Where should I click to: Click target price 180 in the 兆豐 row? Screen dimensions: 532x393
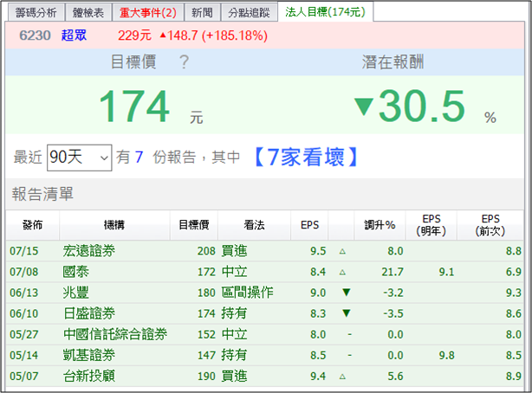point(206,293)
